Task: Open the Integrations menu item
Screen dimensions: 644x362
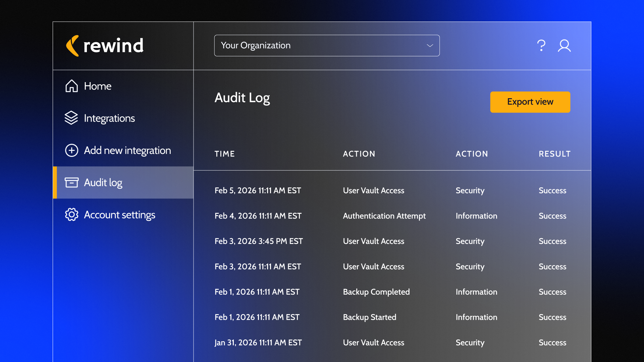Action: pos(109,118)
